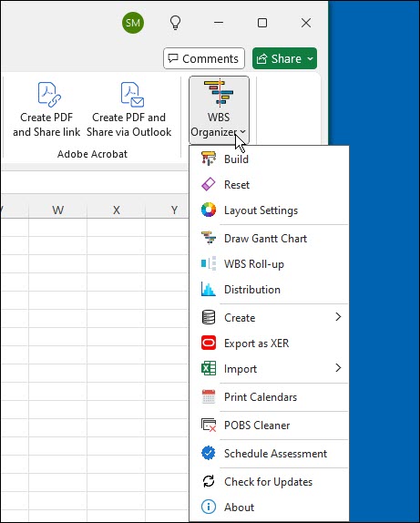Click Create PDF and Share via Outlook icon

tap(132, 95)
